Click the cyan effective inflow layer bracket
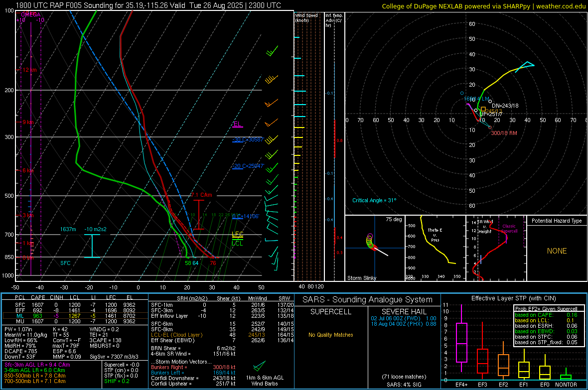Image resolution: width=588 pixels, height=390 pixels. coord(92,246)
